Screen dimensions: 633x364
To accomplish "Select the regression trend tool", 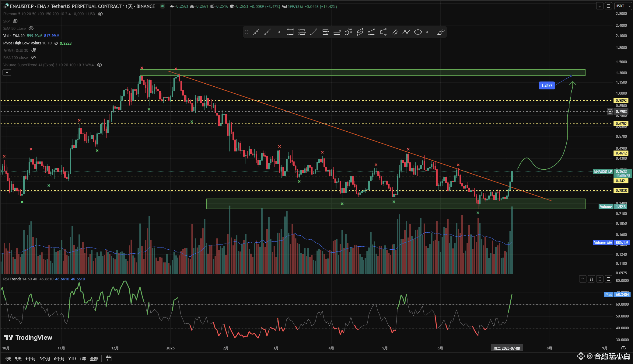I will 395,32.
